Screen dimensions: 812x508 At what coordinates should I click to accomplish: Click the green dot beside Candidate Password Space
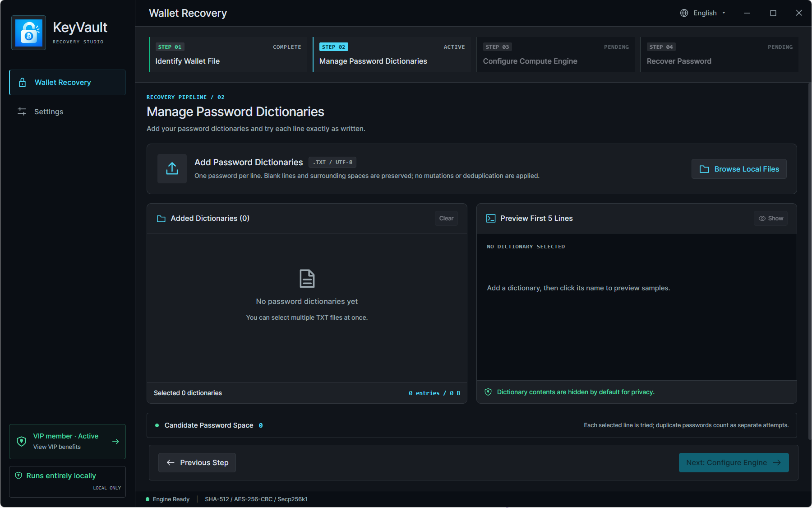157,425
